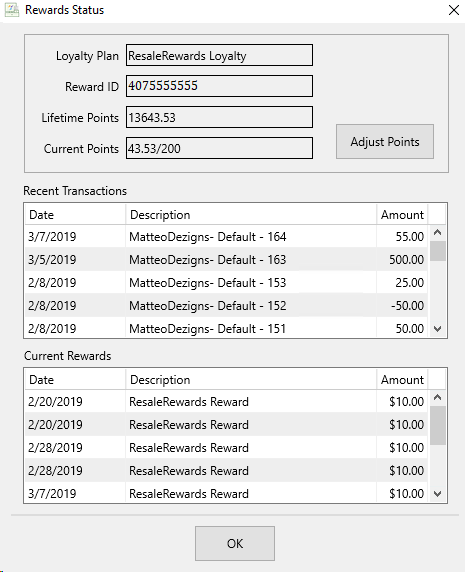Click the Adjust Points button
The height and width of the screenshot is (572, 465).
pos(385,142)
